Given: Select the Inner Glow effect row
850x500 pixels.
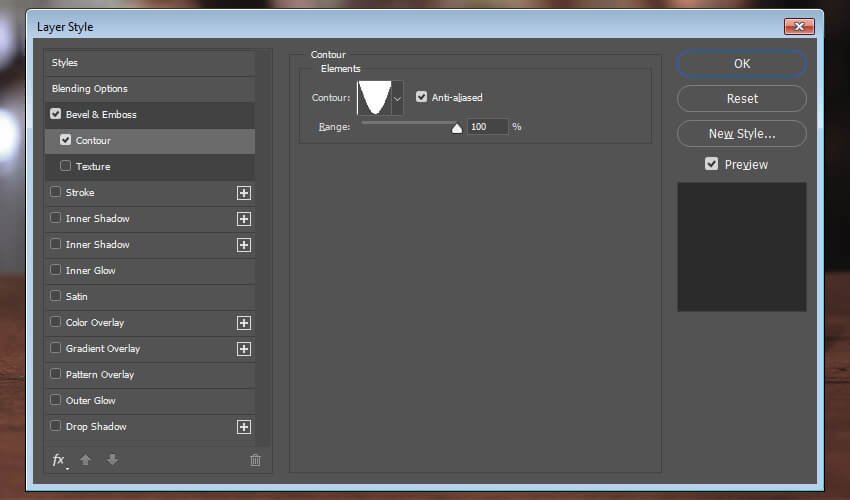Looking at the screenshot, I should [x=150, y=271].
